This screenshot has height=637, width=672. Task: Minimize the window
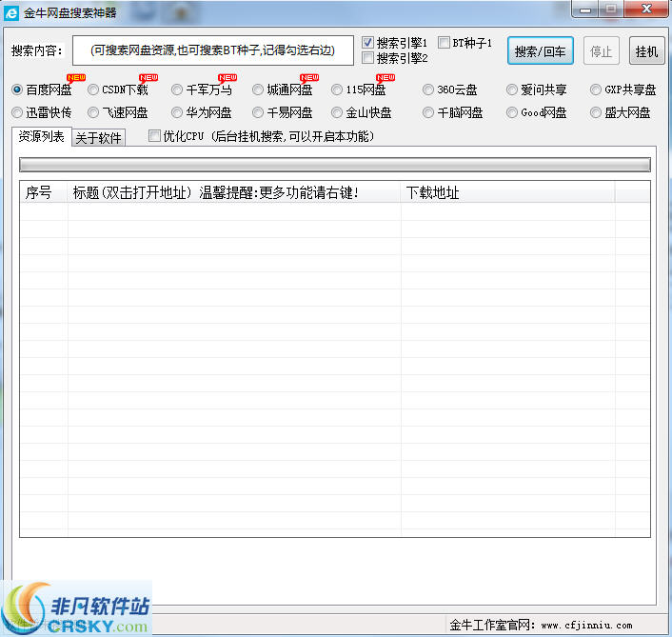pyautogui.click(x=585, y=10)
